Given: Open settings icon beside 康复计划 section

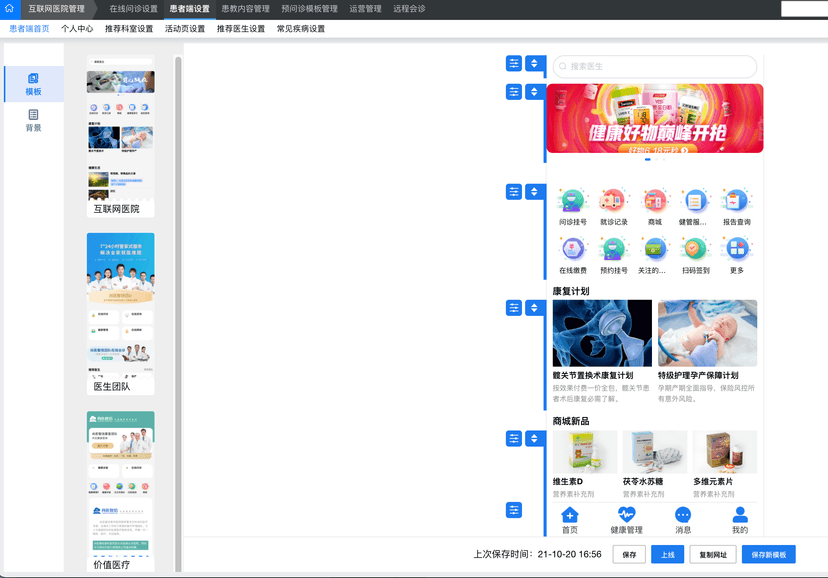Looking at the screenshot, I should 514,308.
